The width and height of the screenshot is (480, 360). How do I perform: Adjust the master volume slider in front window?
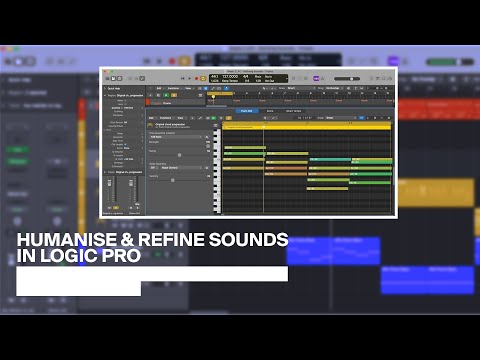click(x=347, y=79)
